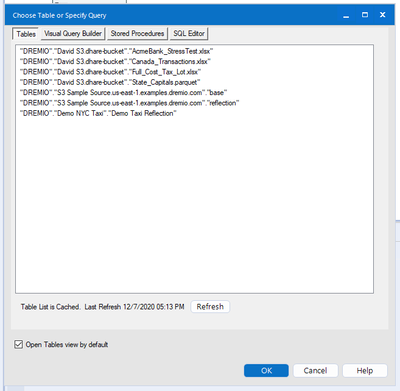Select the Canada_Transactions.xlsx table
Viewport: 400px width, 391px height.
pyautogui.click(x=115, y=62)
